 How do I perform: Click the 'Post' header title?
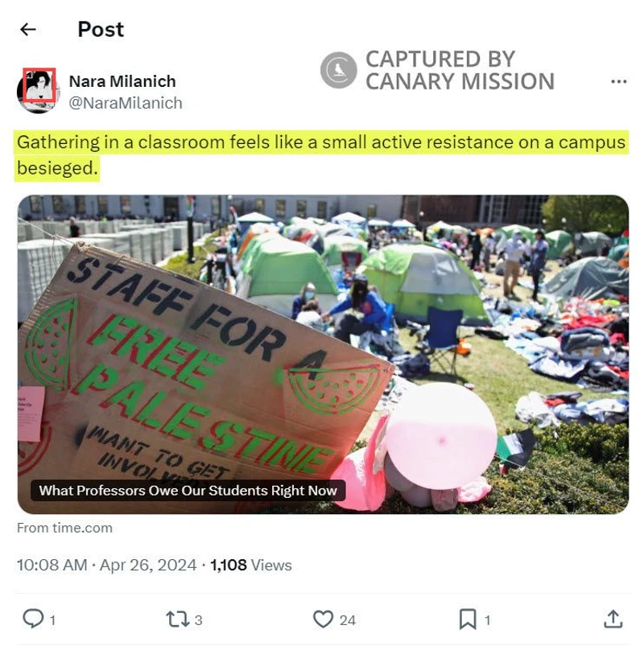click(x=101, y=30)
